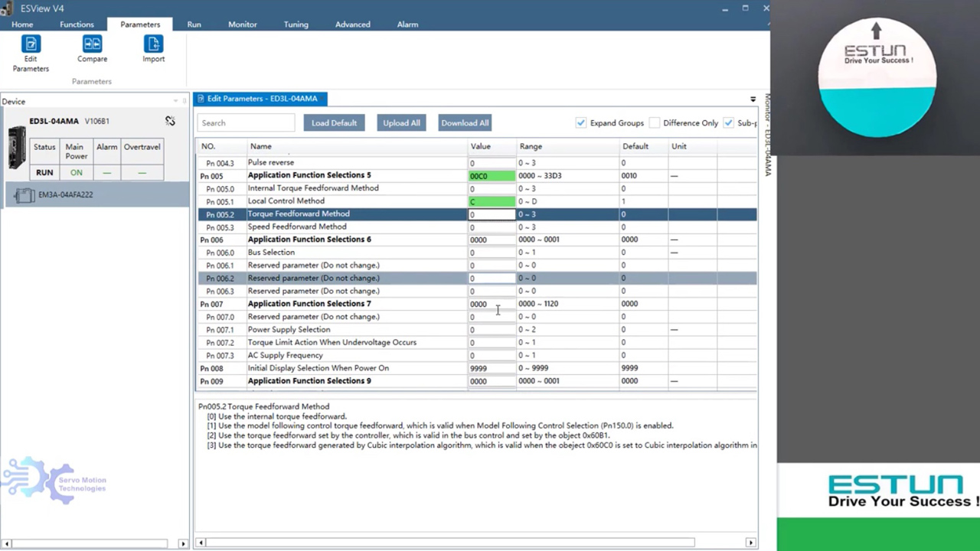980x551 pixels.
Task: Click the ED3L-04AMA servo drive image
Action: pyautogui.click(x=16, y=148)
